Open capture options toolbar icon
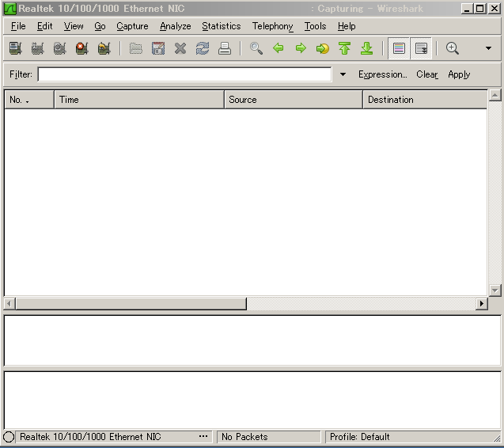This screenshot has width=504, height=448. (37, 48)
